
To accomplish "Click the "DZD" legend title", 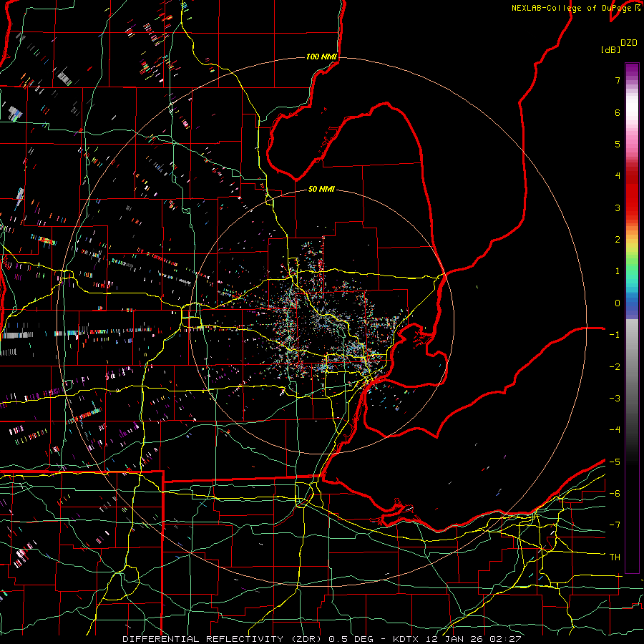I will 629,43.
